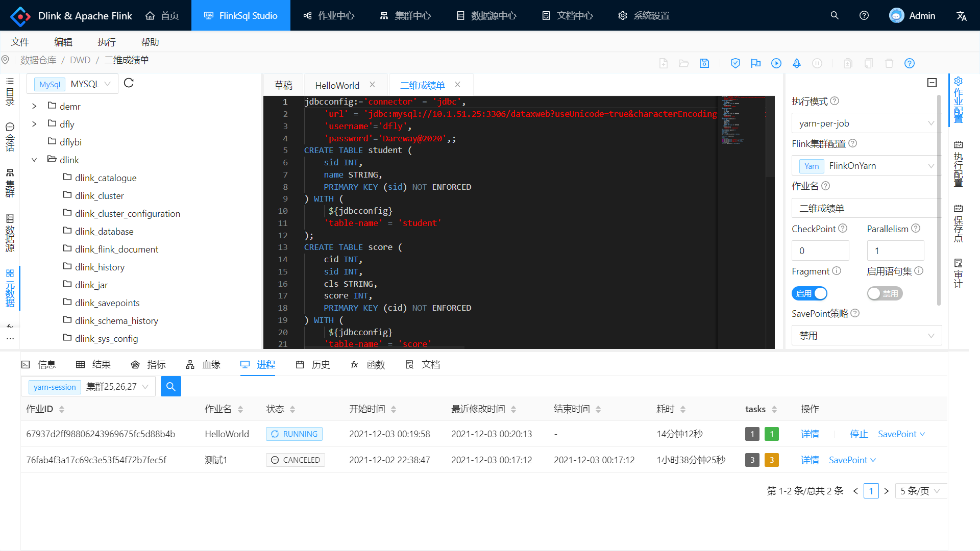Open the SavePoint策略 dropdown
980x551 pixels.
[x=866, y=335]
